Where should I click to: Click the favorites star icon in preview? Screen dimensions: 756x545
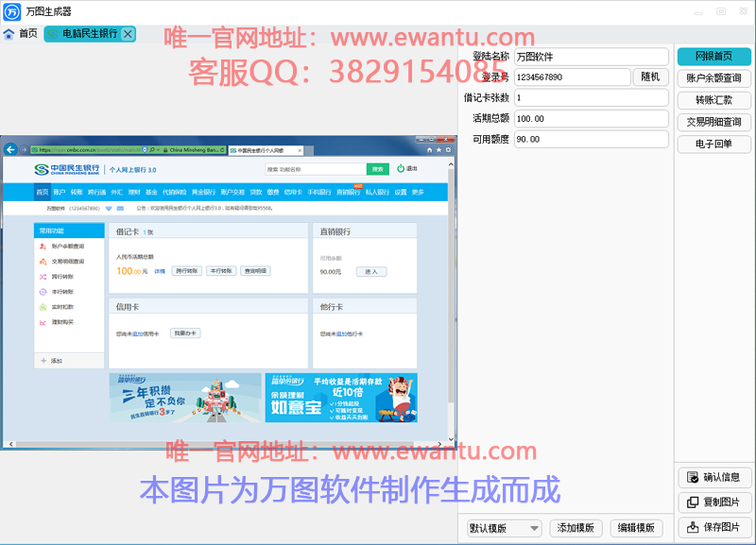(438, 150)
